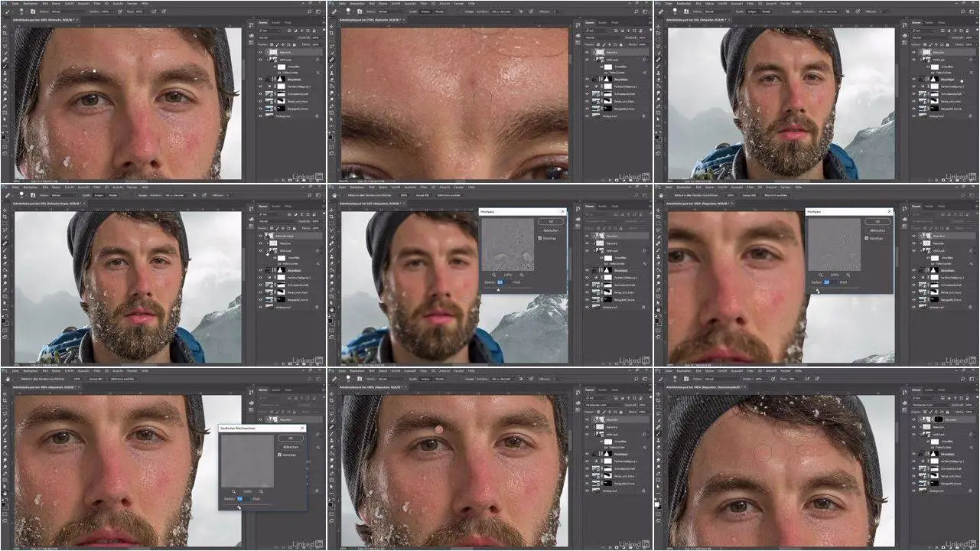Open layer blend mode dropdown in mountain Hochpass frame
This screenshot has width=980, height=551.
(x=603, y=221)
